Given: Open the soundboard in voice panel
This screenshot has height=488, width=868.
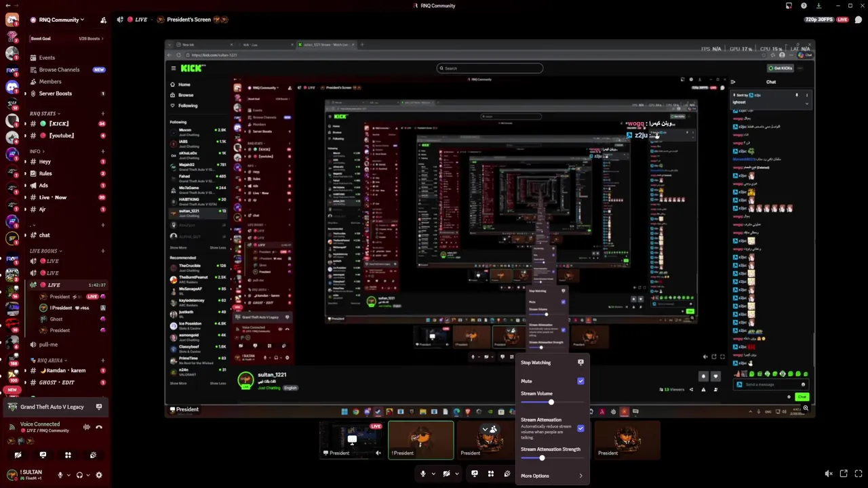Looking at the screenshot, I should tap(93, 455).
